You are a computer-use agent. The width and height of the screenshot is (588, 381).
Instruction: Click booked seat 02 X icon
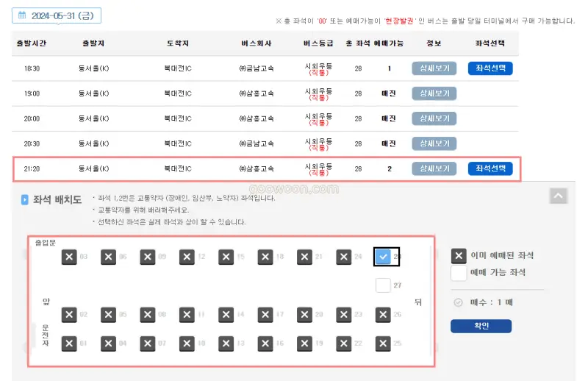coord(69,315)
